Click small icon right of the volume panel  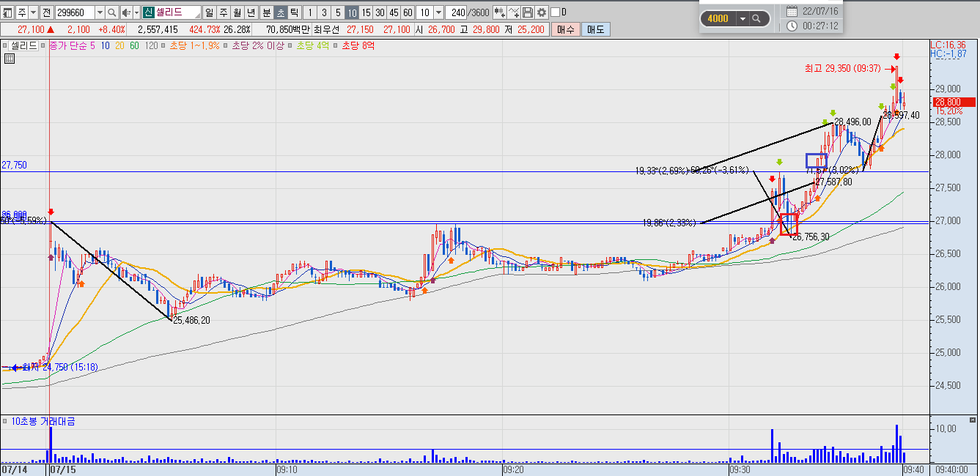(972, 420)
